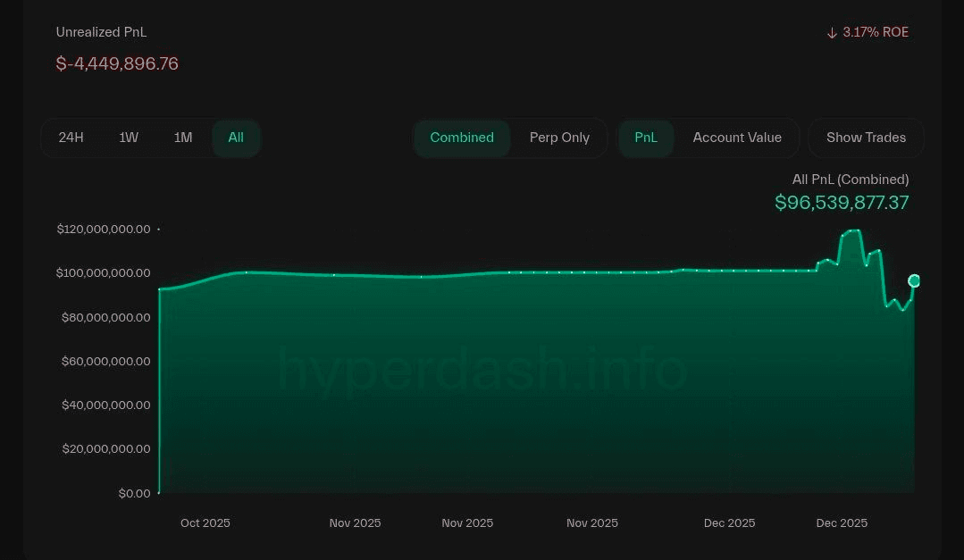Click the hyperdash.info watermark
The width and height of the screenshot is (964, 560).
tap(482, 370)
